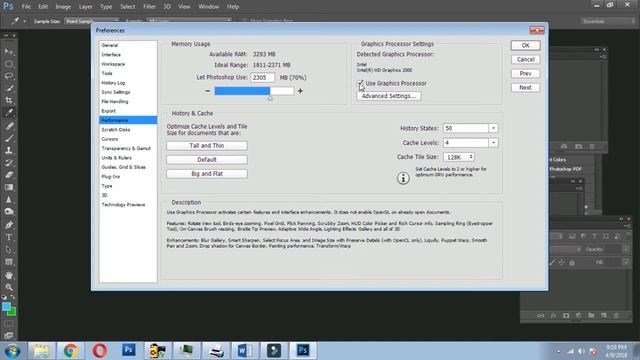Select the Gradient tool
Viewport: 640px width, 360px height.
coord(9,187)
